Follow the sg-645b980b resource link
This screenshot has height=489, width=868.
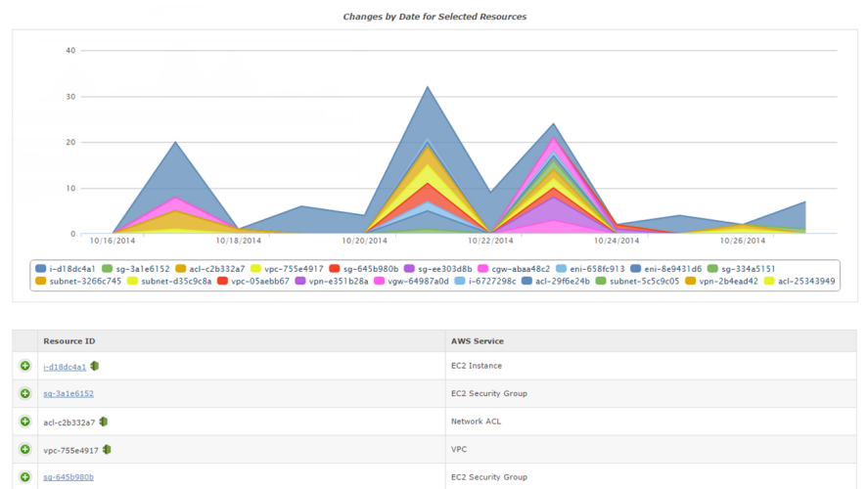point(68,477)
